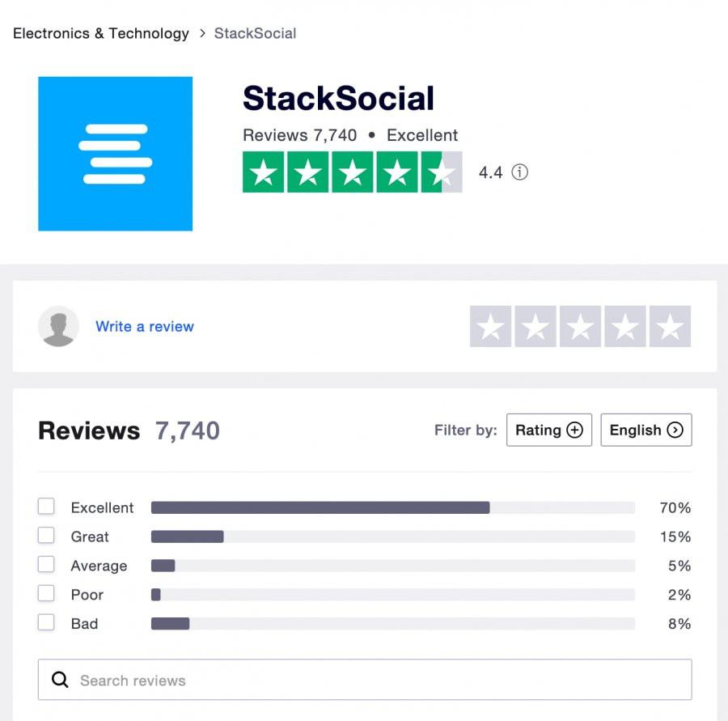Click the Write a review link

coord(145,326)
